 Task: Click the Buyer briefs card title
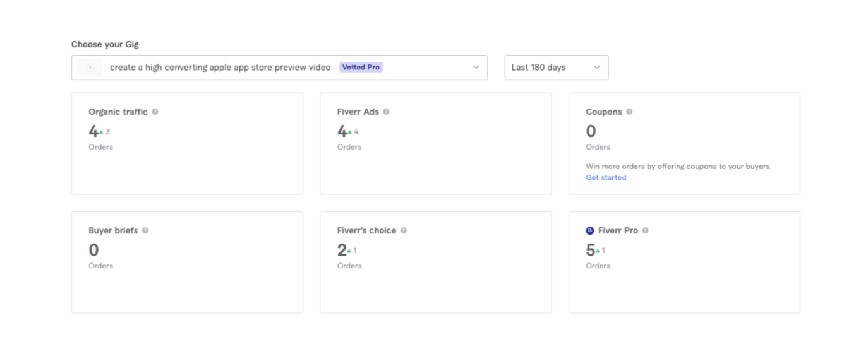[113, 230]
